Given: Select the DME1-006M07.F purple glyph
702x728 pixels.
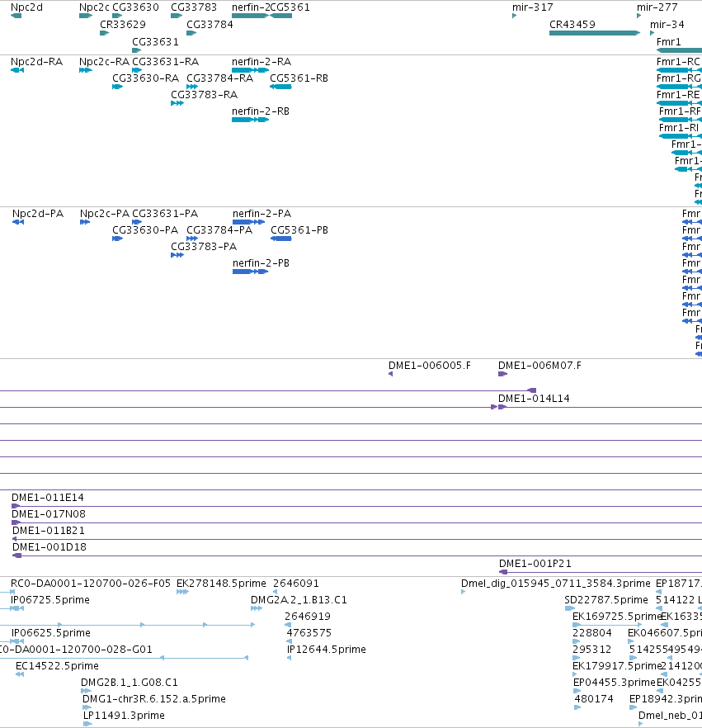Looking at the screenshot, I should tap(503, 374).
